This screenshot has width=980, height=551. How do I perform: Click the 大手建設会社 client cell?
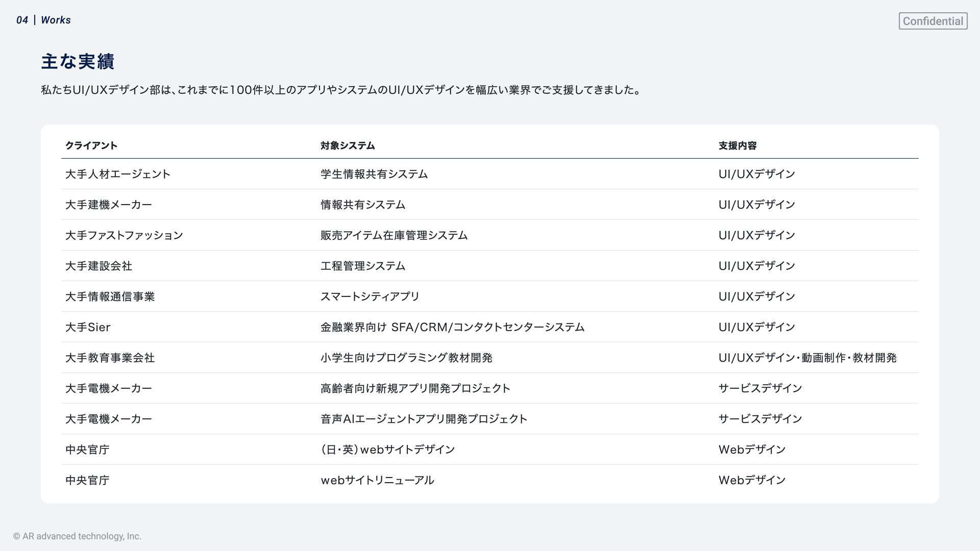point(99,266)
